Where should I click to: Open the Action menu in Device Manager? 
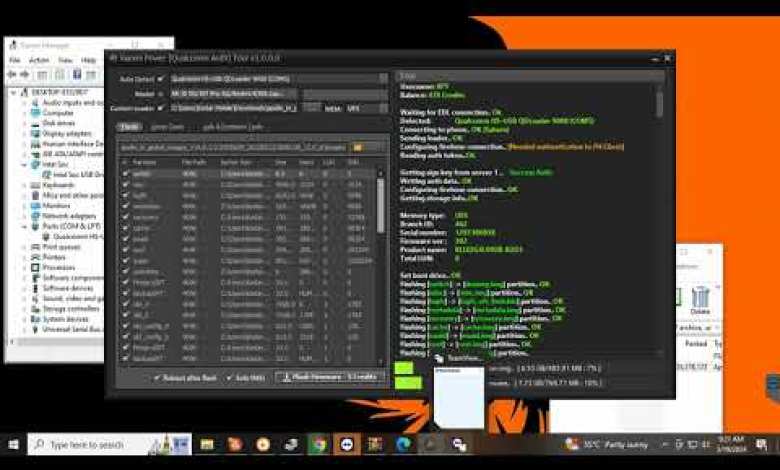click(x=38, y=60)
